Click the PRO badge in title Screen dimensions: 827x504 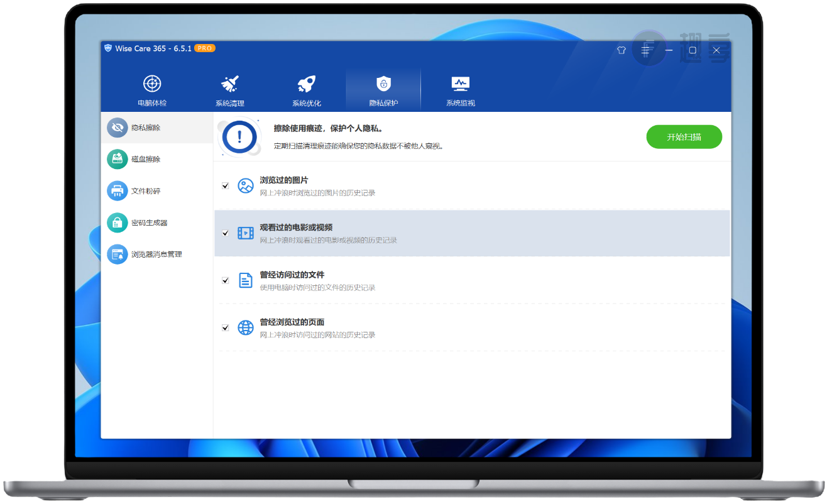coord(205,48)
